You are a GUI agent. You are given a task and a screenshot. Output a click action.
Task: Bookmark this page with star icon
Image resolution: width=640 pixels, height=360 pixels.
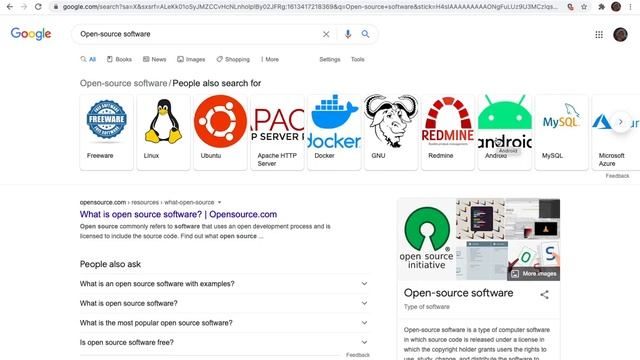coord(584,7)
